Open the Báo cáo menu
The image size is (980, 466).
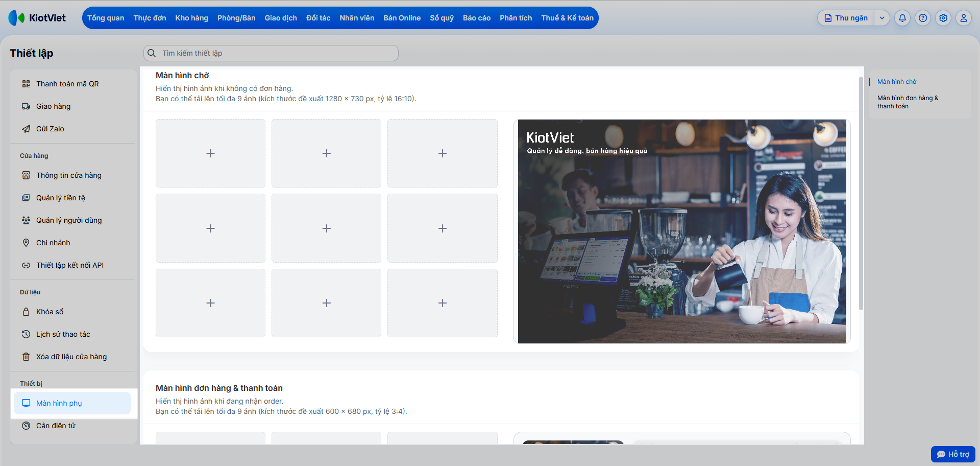[x=477, y=18]
